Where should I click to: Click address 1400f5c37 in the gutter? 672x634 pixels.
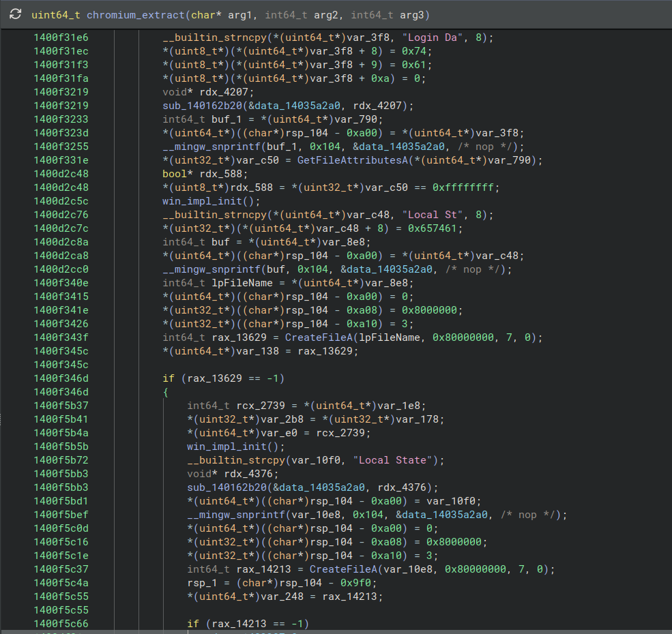[x=61, y=569]
